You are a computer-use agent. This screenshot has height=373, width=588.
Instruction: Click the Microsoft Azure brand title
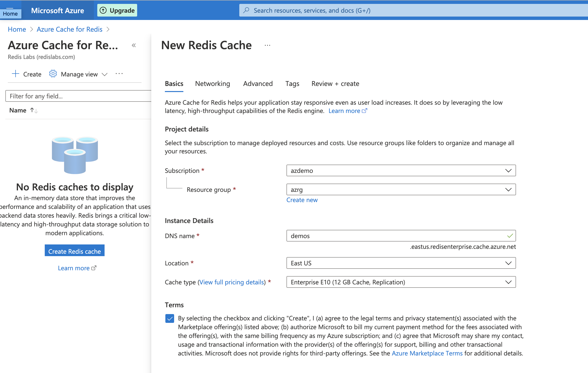coord(58,10)
